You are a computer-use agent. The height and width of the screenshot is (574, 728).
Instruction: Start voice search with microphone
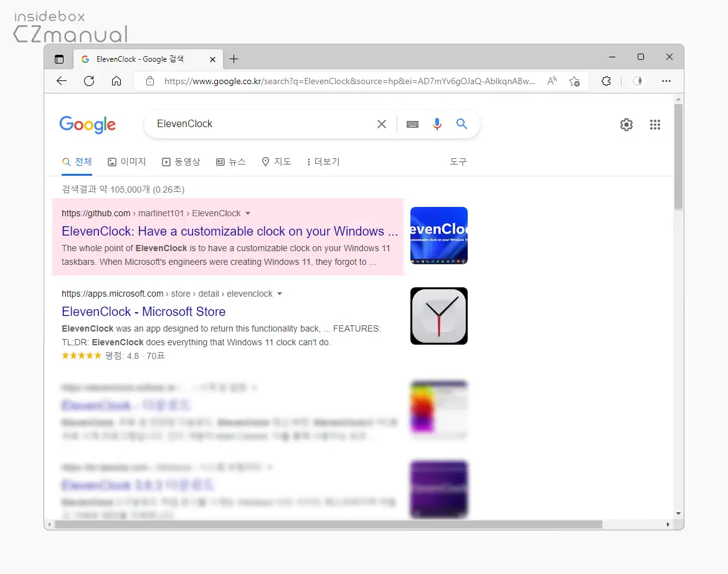[437, 124]
